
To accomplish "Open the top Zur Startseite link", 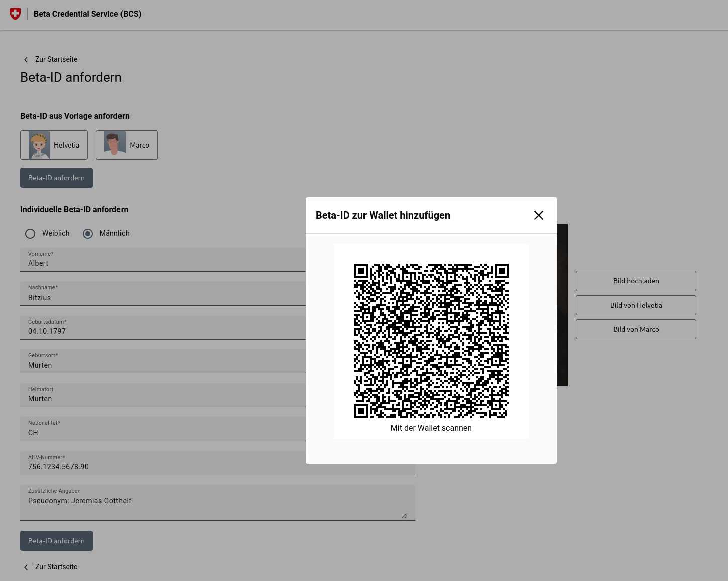I will pyautogui.click(x=56, y=59).
